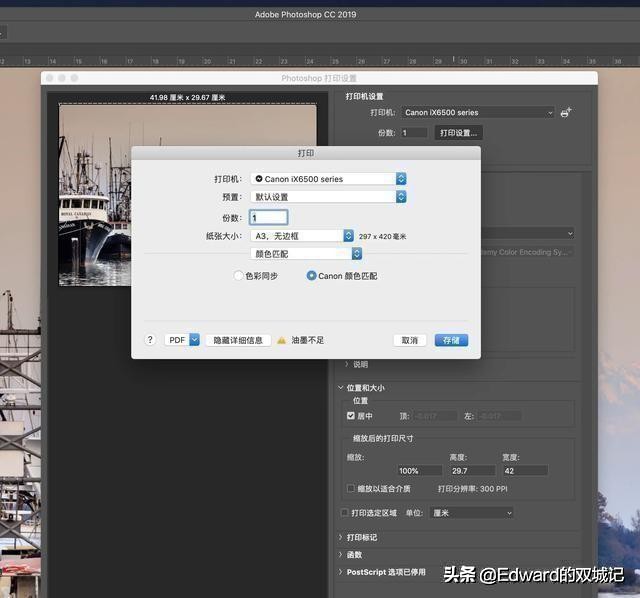Click the 份数 input field in print dialog

pos(268,217)
